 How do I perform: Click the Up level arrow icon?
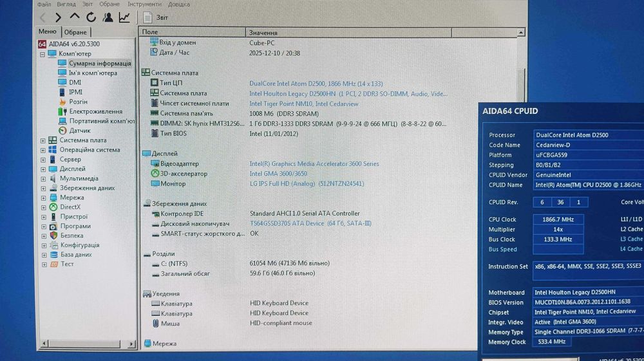click(74, 17)
